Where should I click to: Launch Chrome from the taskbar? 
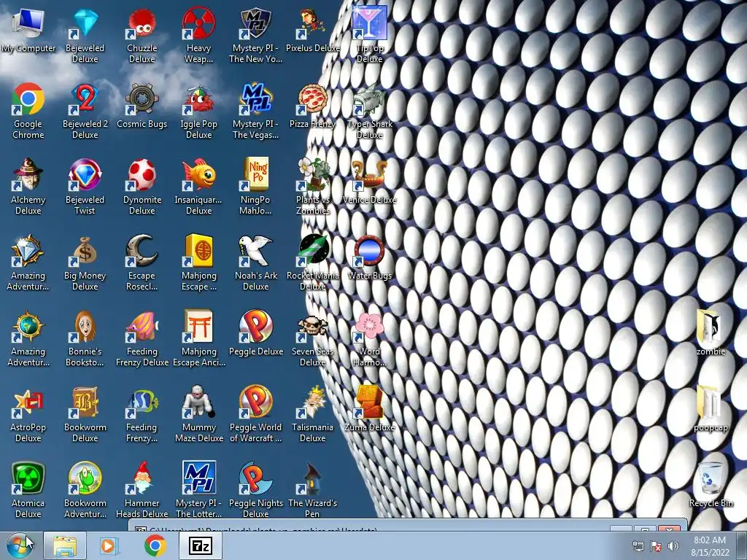[155, 545]
